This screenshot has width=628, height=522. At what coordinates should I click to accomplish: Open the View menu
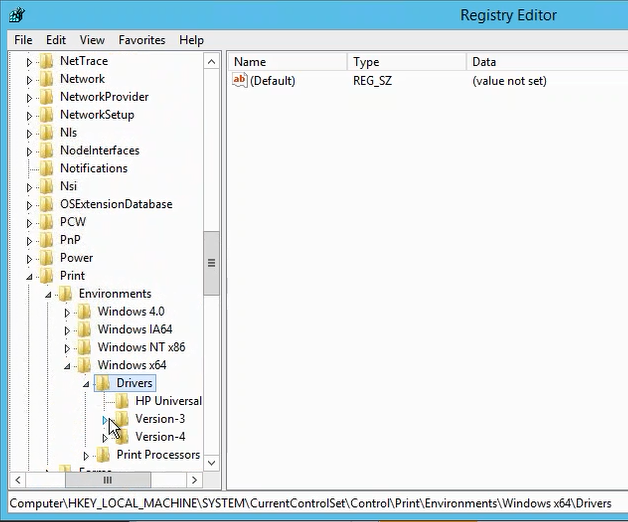click(x=92, y=40)
